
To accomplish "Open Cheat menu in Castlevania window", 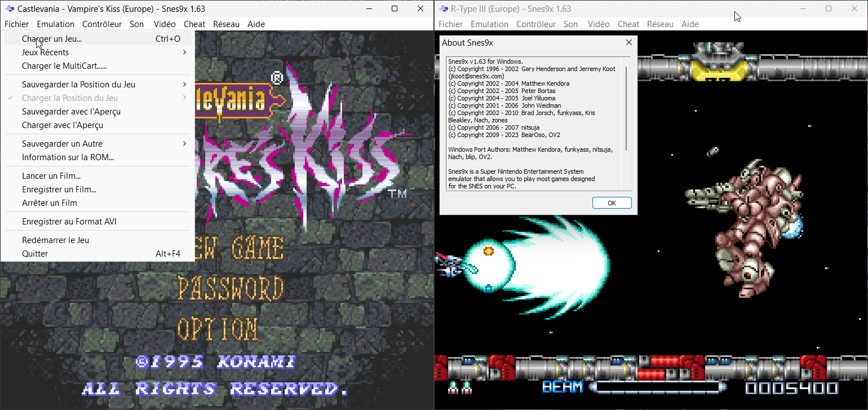I will point(194,24).
